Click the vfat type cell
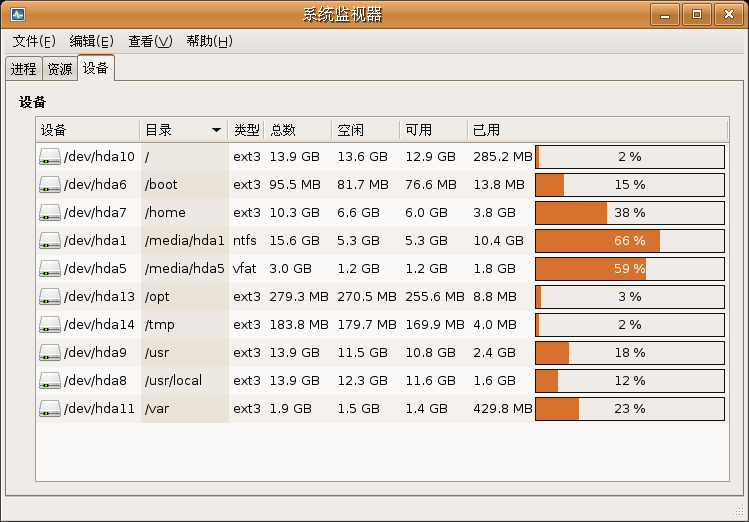Viewport: 749px width, 522px height. 245,268
